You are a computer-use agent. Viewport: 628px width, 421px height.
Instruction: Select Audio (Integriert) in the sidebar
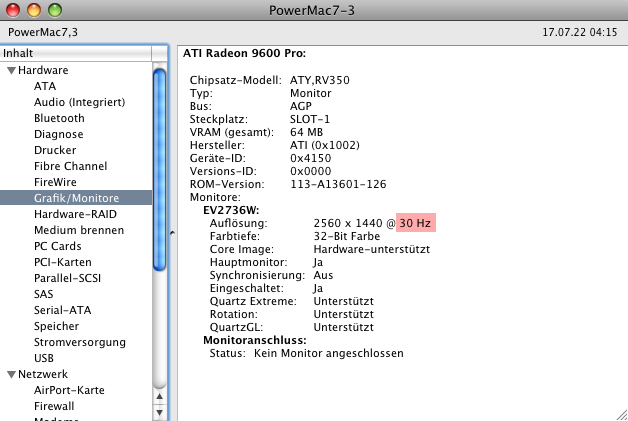(x=79, y=102)
